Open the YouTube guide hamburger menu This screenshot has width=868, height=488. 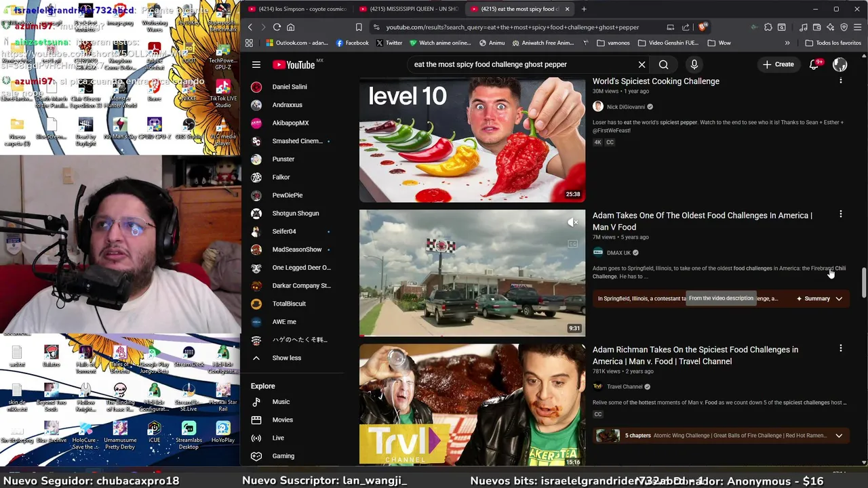pos(256,64)
